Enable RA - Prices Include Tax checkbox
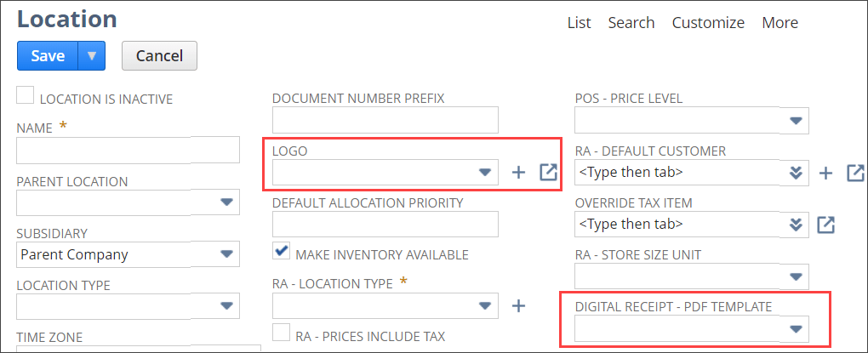Image resolution: width=868 pixels, height=353 pixels. coord(281,333)
